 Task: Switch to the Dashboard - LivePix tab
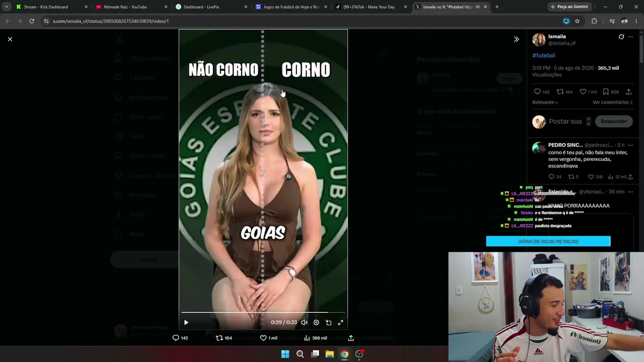tap(211, 7)
